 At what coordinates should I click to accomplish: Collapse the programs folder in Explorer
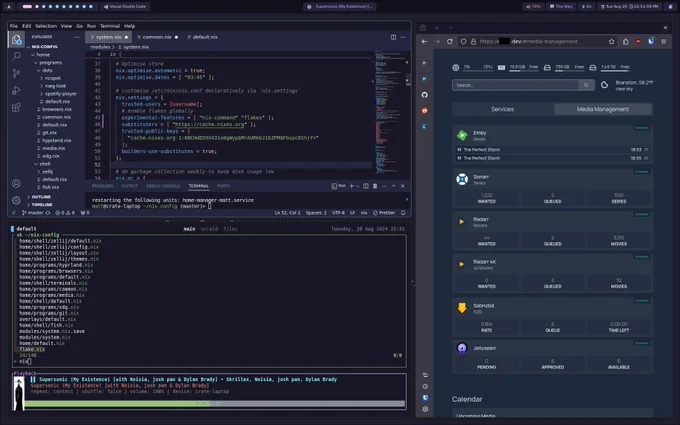(36, 62)
